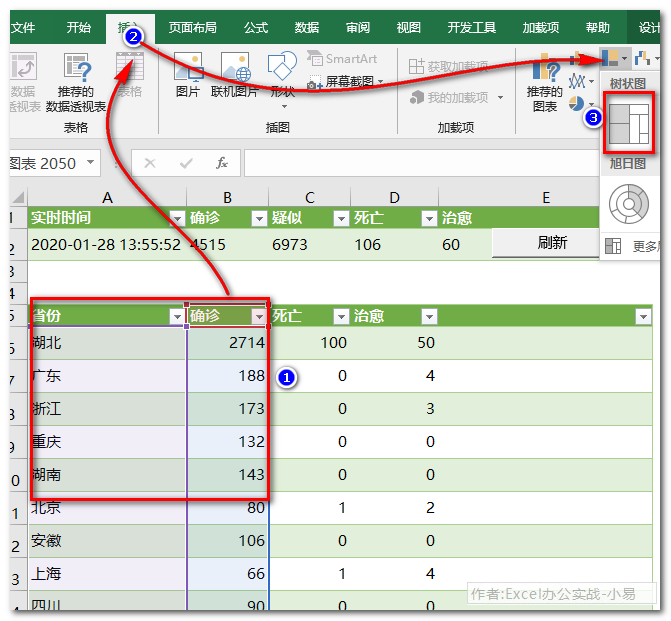671x621 pixels.
Task: Click the select-all corner triangle
Action: click(x=19, y=197)
